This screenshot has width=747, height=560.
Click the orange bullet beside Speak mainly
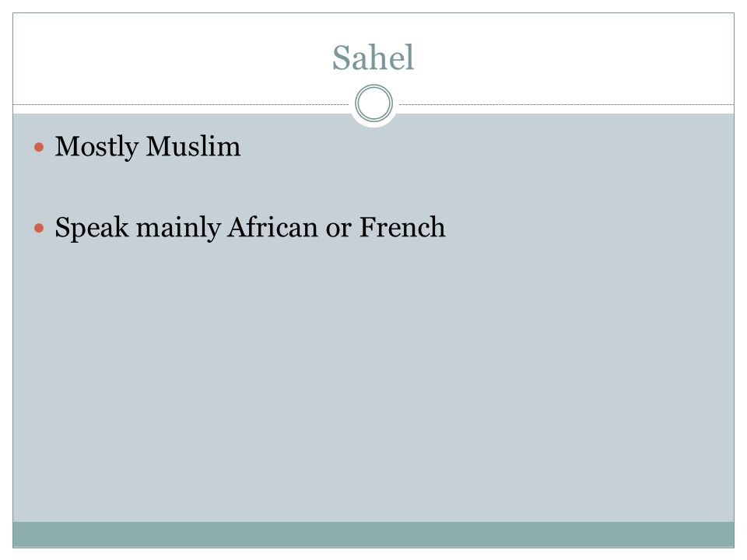point(39,228)
